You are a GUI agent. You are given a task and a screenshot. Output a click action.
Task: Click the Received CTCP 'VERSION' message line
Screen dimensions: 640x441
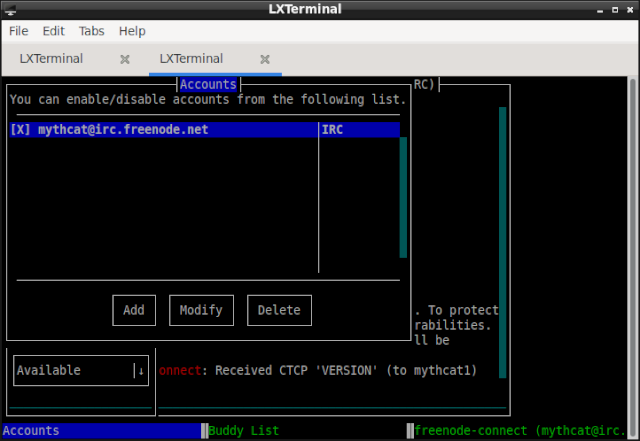click(x=318, y=370)
